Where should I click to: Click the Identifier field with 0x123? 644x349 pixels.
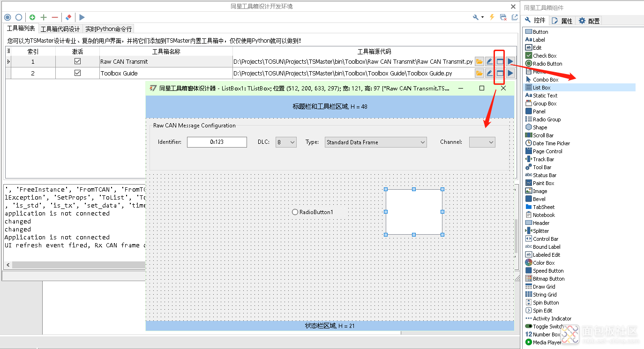(x=217, y=142)
